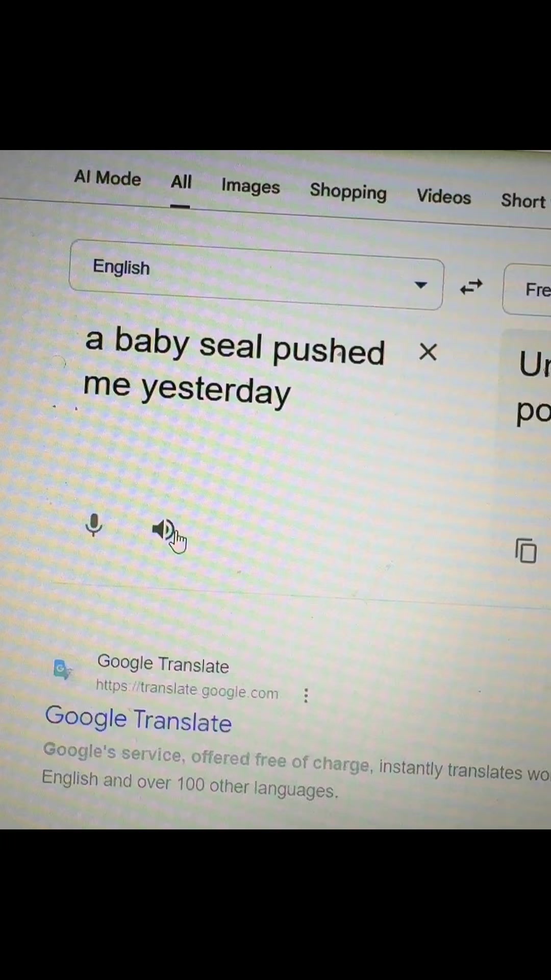The width and height of the screenshot is (551, 980).
Task: Click the microphone voice input icon
Action: [x=94, y=525]
